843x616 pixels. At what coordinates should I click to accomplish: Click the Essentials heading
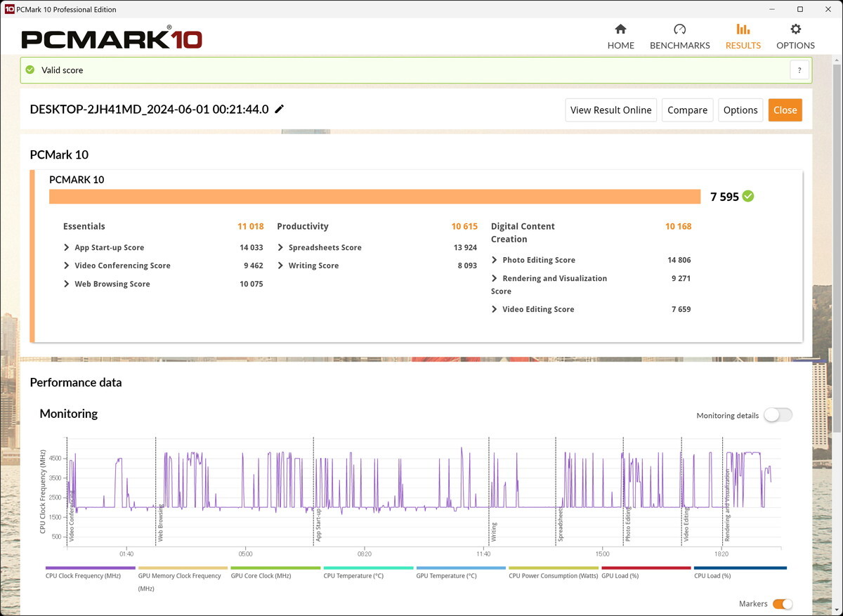pyautogui.click(x=84, y=226)
